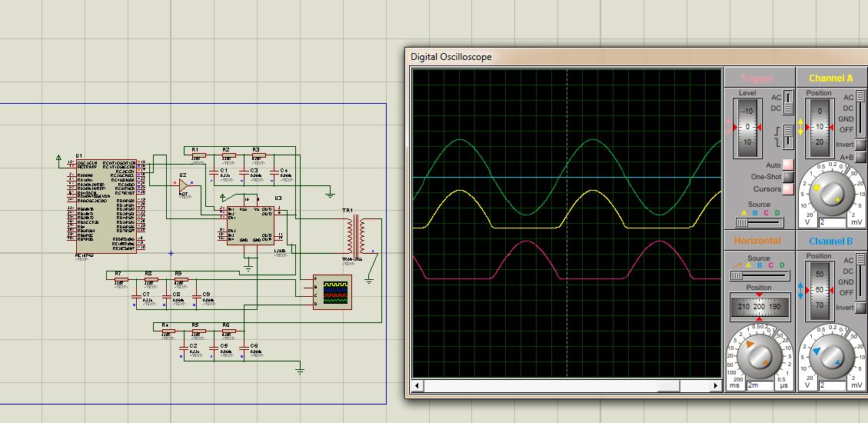Screen dimensions: 868x423
Task: Switch Trigger edge polarity slider
Action: (788, 136)
